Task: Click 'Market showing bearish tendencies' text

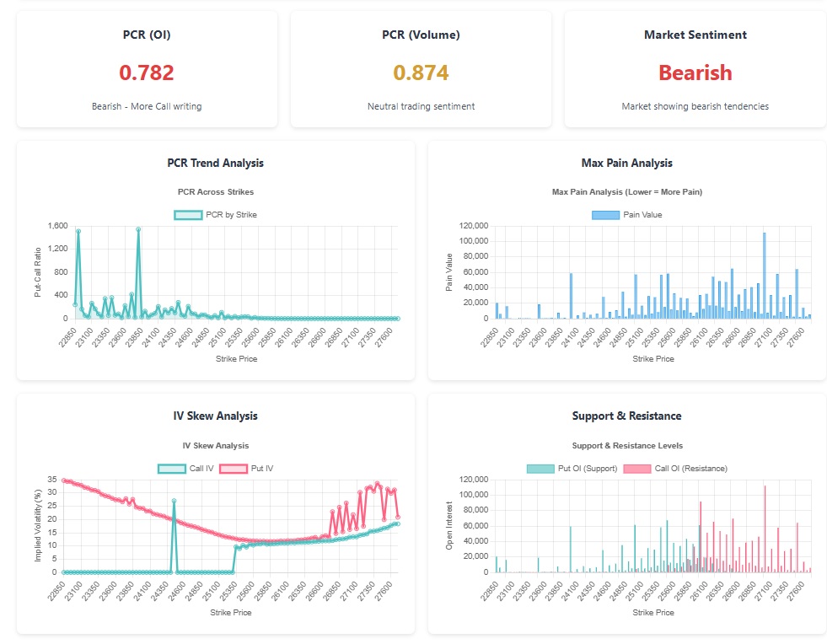Action: click(695, 106)
